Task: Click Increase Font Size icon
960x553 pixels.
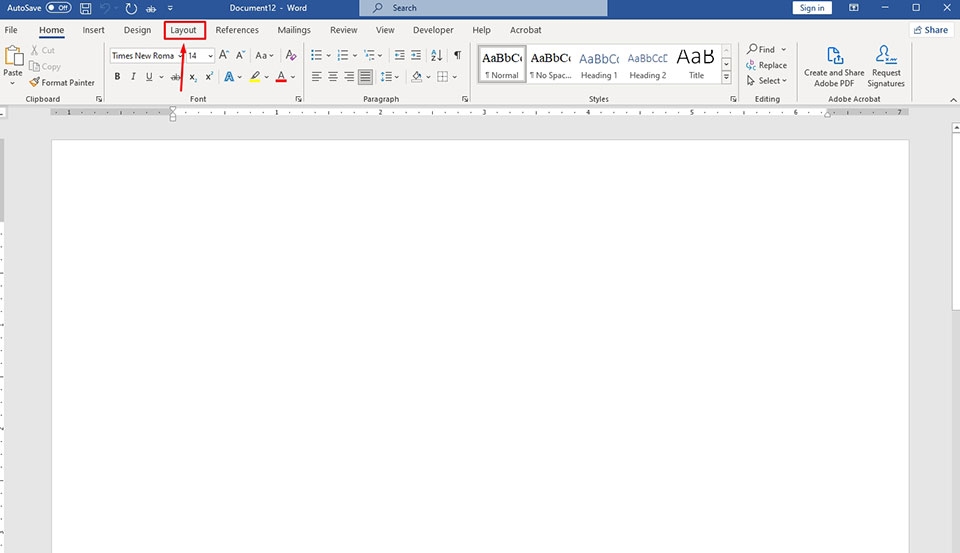Action: [224, 55]
